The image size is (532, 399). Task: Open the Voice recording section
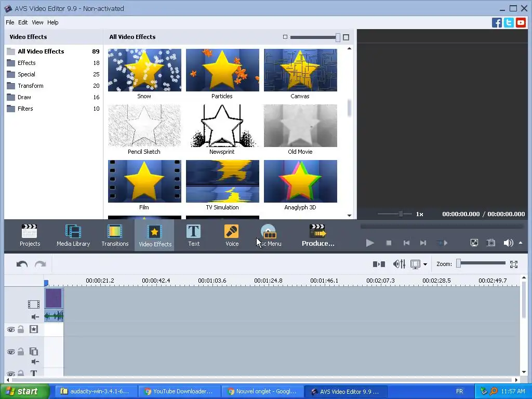click(x=232, y=235)
